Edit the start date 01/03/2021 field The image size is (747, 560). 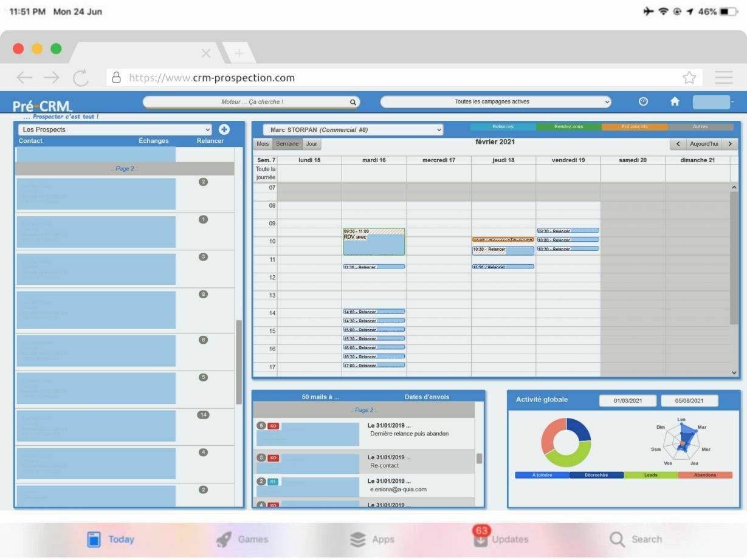point(628,401)
